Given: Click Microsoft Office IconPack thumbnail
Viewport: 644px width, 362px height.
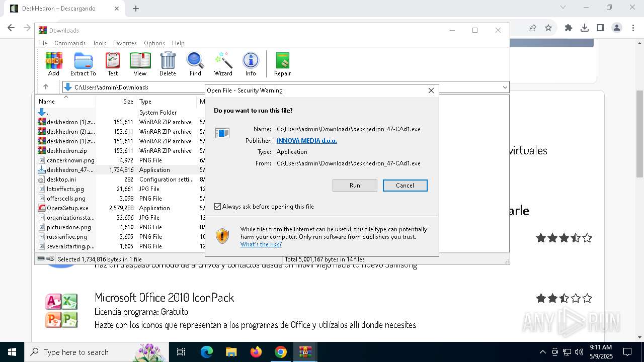Looking at the screenshot, I should coord(61,311).
